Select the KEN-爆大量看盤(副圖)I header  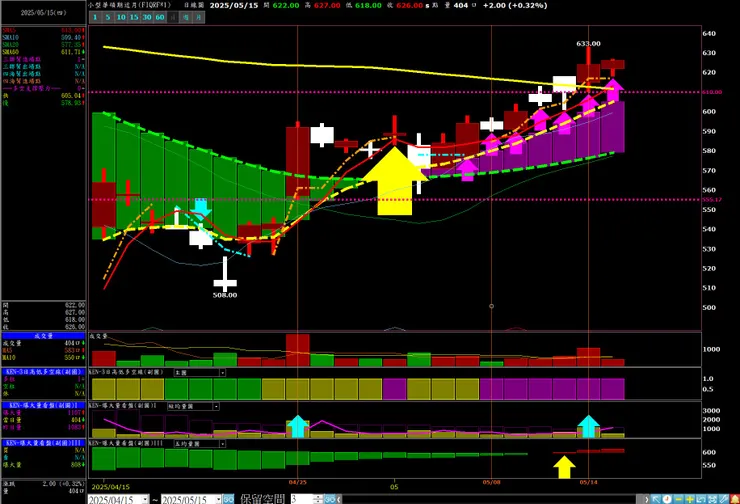(43, 405)
